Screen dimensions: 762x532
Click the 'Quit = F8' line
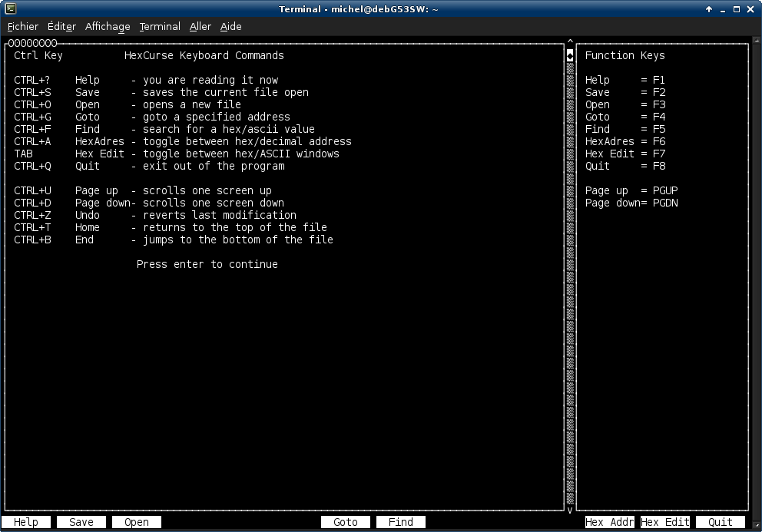(625, 166)
